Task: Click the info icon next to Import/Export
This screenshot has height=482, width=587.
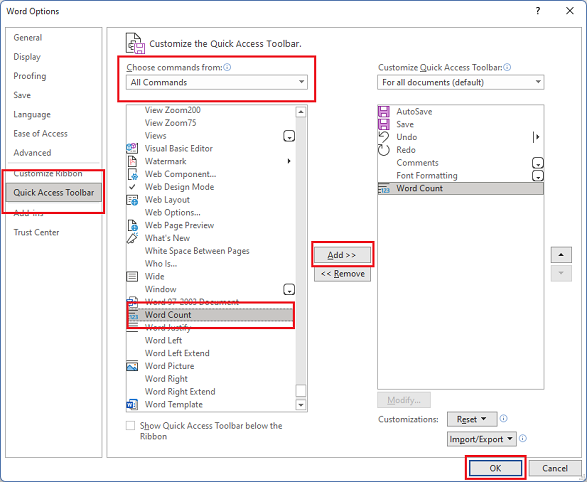Action: pyautogui.click(x=523, y=438)
